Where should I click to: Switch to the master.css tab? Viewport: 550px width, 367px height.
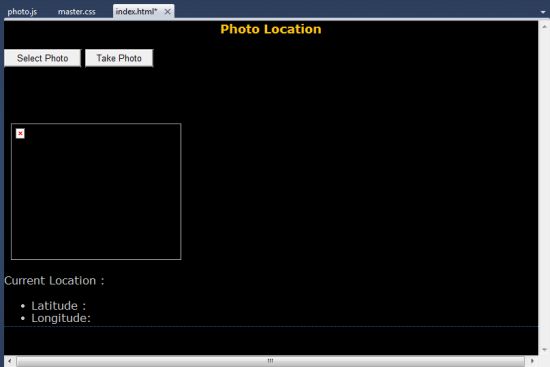(x=76, y=12)
